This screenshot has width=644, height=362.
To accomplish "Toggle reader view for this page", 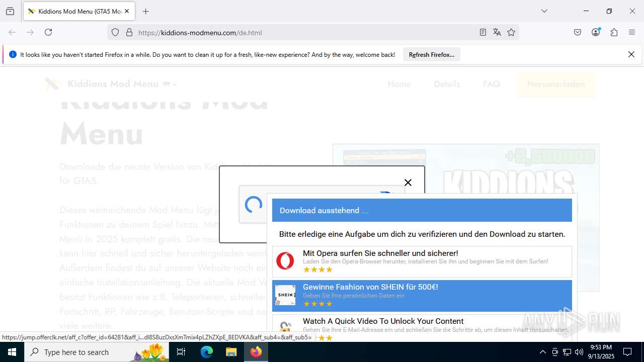I will [483, 32].
